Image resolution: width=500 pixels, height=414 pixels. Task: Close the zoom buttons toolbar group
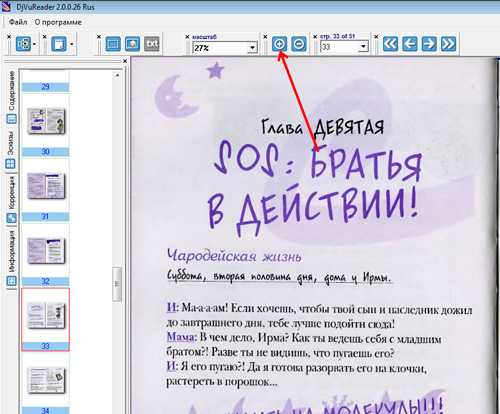pyautogui.click(x=265, y=37)
